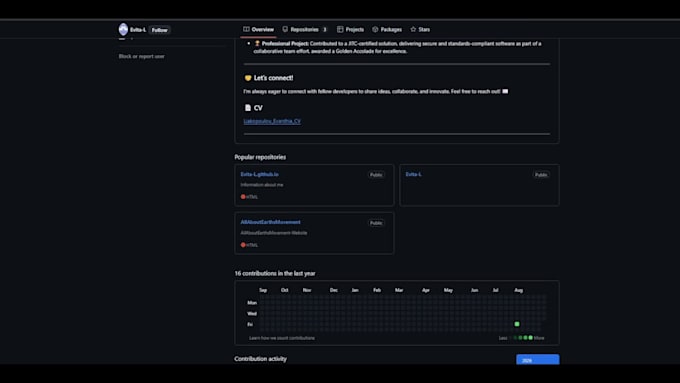The image size is (680, 383).
Task: Click HTML language dot on AllAboutEarthsMovement card
Action: point(243,245)
